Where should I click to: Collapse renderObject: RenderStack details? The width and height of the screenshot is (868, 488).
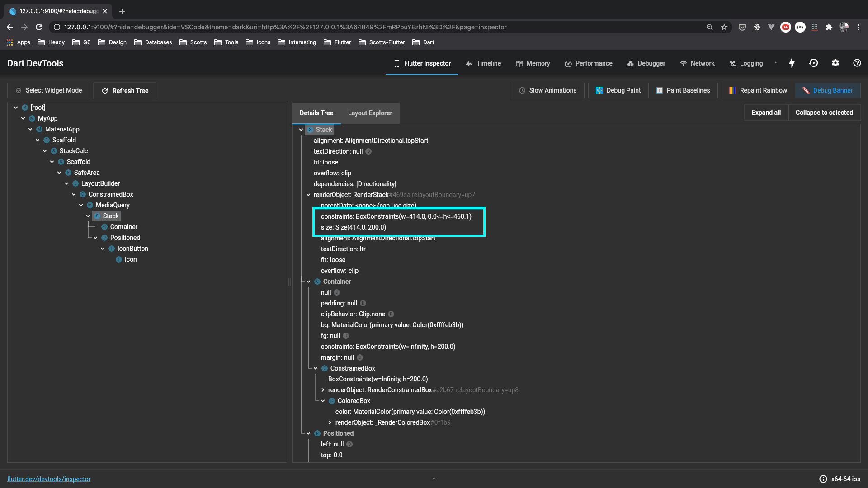308,195
